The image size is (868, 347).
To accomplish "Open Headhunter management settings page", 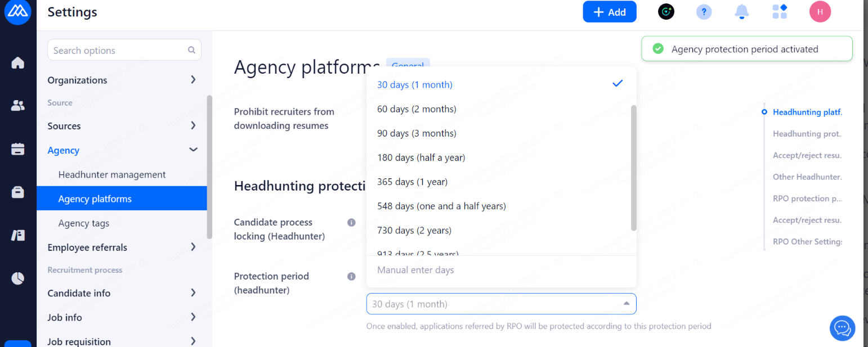I will pos(112,174).
